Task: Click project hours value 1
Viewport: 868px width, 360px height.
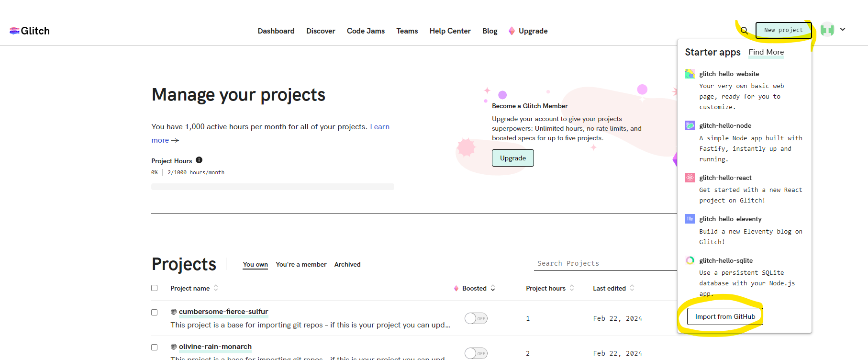Action: click(528, 318)
